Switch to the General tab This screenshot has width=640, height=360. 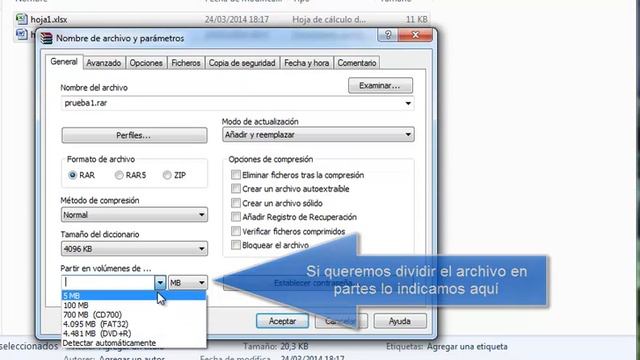click(64, 62)
